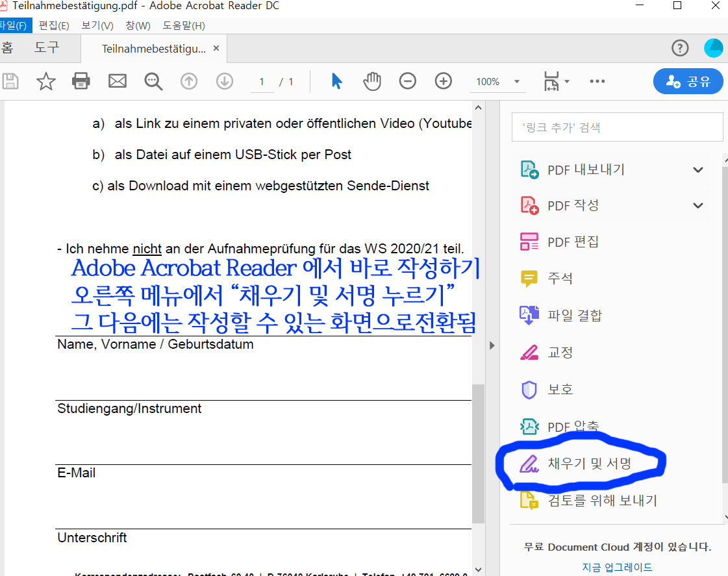The image size is (728, 576).
Task: Expand PDF 내보내기 chevron
Action: pos(698,170)
